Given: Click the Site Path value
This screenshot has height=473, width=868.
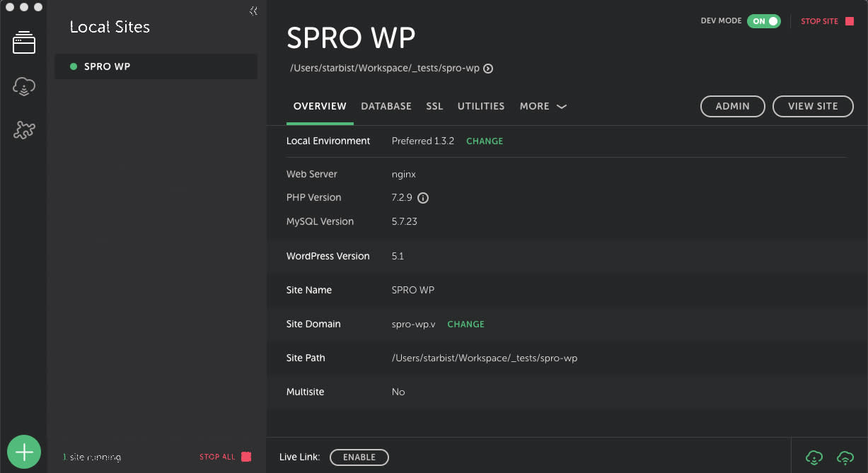Looking at the screenshot, I should (485, 358).
